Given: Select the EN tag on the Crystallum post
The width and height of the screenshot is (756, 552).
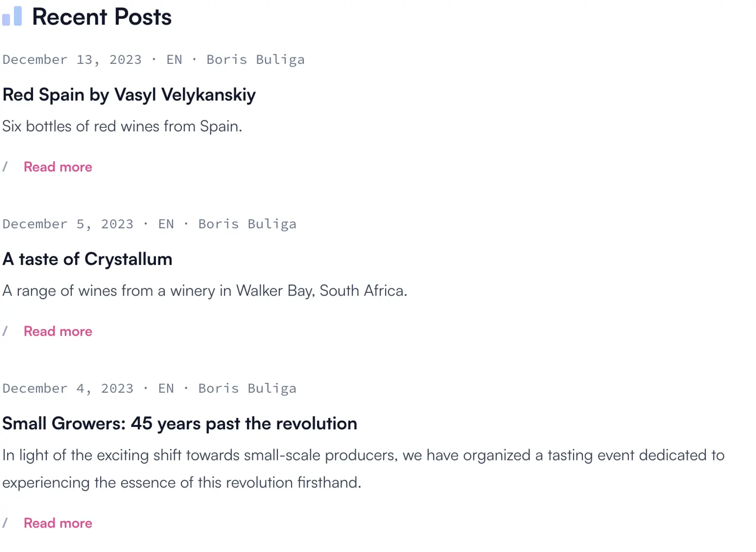Looking at the screenshot, I should coord(166,224).
